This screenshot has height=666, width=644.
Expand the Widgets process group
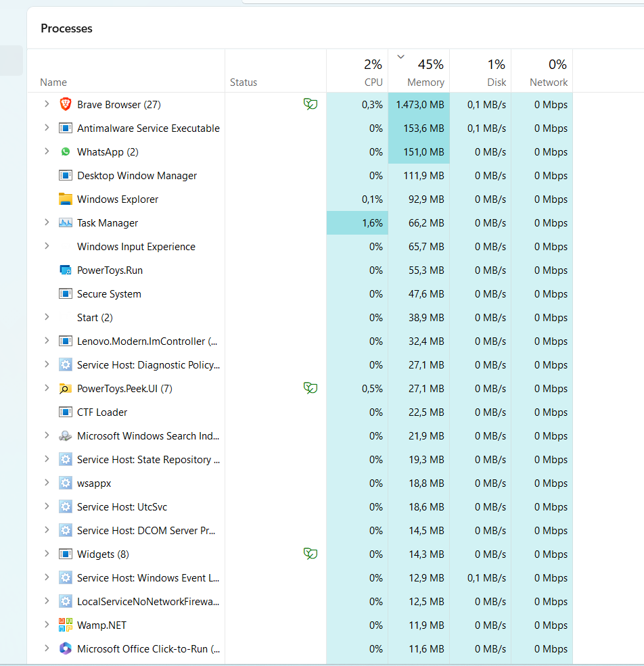[x=47, y=554]
